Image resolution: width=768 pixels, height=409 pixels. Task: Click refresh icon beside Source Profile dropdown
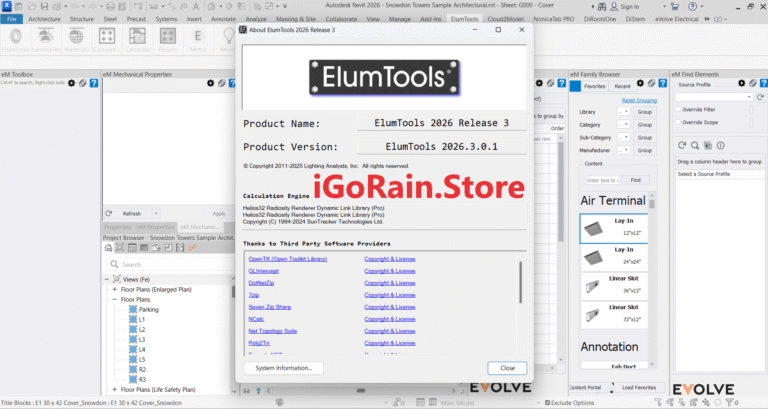point(760,97)
